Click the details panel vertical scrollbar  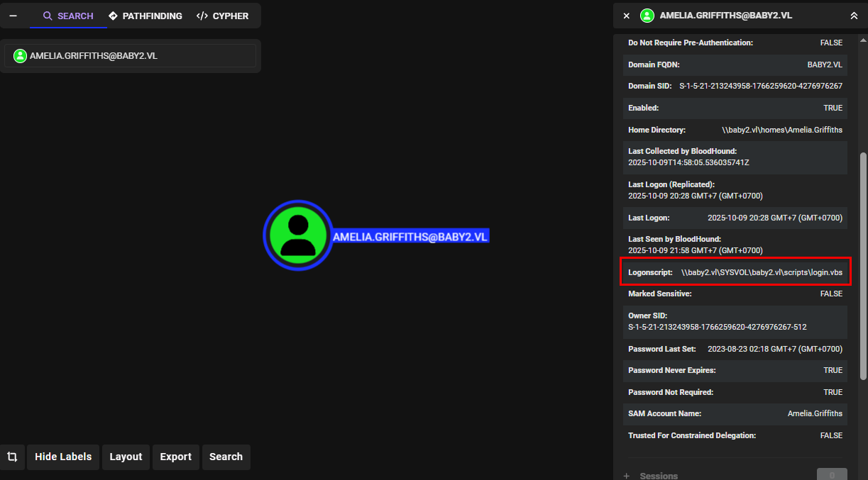click(x=863, y=266)
